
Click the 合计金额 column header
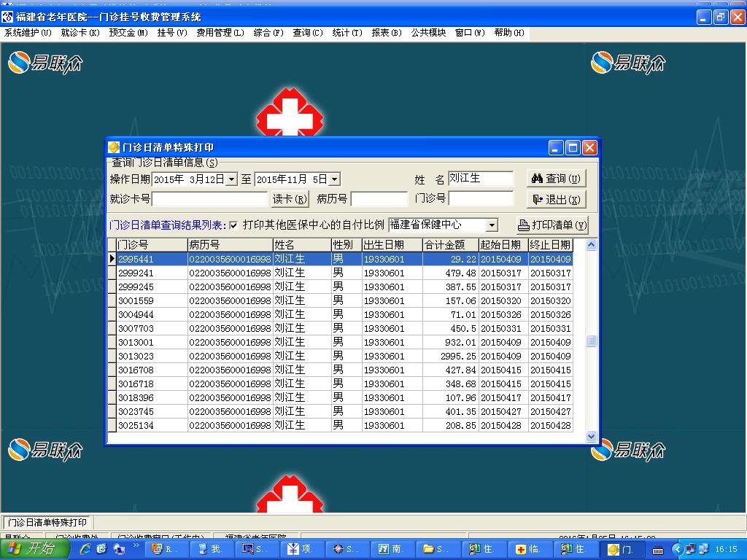450,245
